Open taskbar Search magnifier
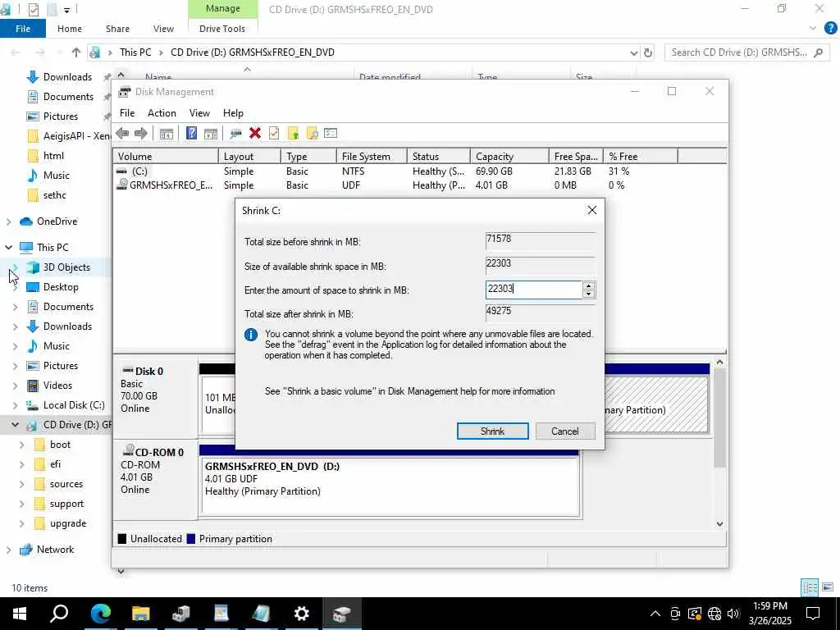This screenshot has width=840, height=630. 59,614
